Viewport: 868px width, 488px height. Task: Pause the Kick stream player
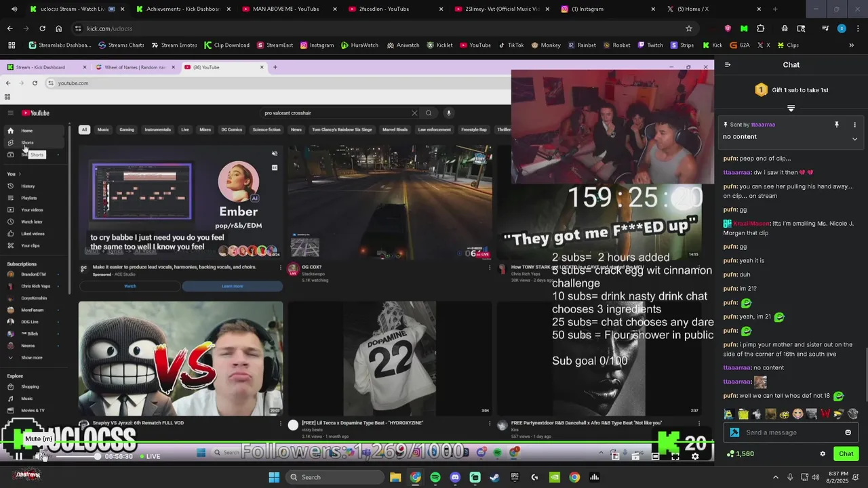coord(18,456)
